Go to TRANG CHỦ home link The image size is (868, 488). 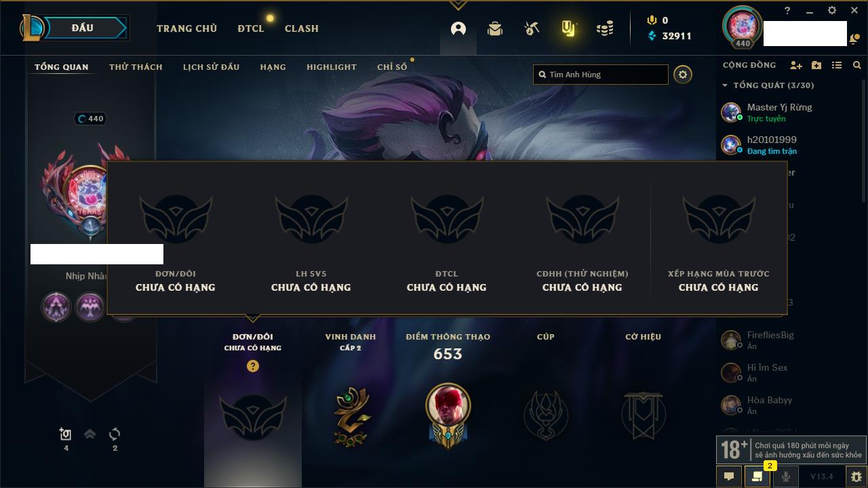click(x=186, y=28)
